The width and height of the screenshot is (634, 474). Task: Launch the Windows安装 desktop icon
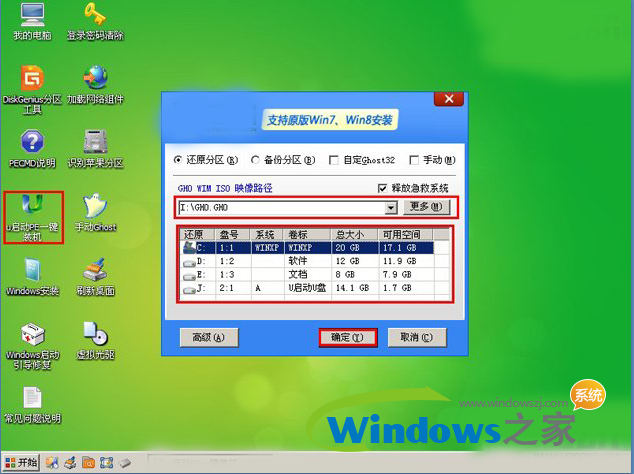(33, 270)
